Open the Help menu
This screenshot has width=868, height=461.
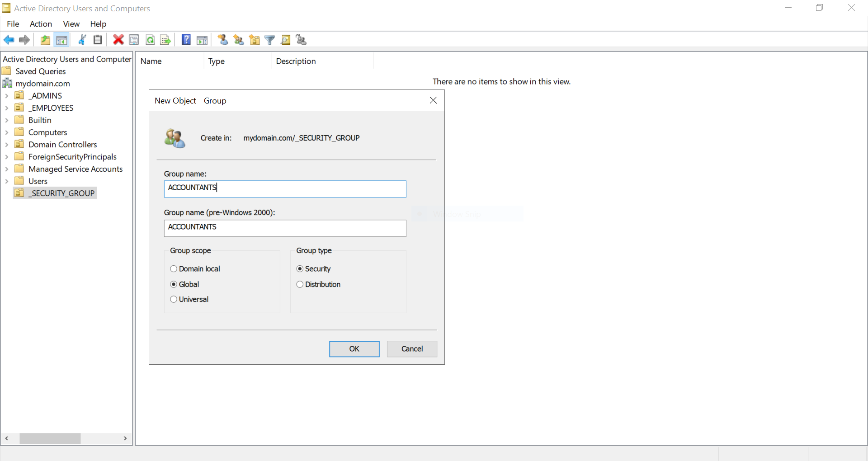pyautogui.click(x=98, y=24)
